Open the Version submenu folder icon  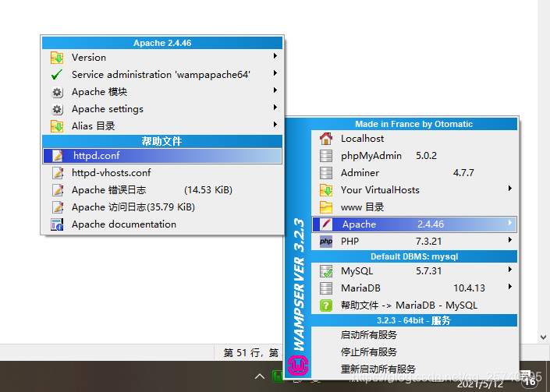pyautogui.click(x=57, y=58)
